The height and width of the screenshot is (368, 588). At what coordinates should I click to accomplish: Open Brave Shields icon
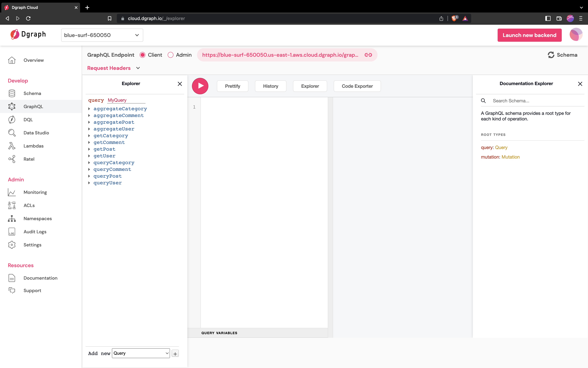click(454, 19)
